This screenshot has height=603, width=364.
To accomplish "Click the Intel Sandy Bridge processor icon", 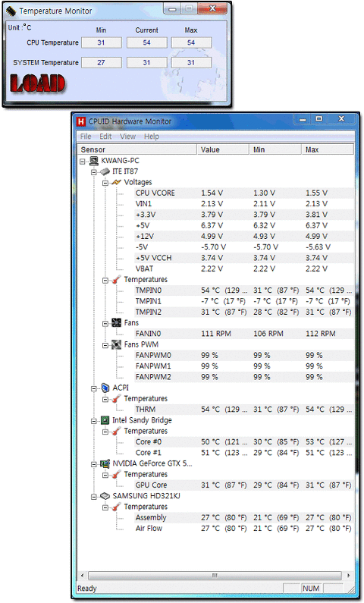I will point(105,420).
